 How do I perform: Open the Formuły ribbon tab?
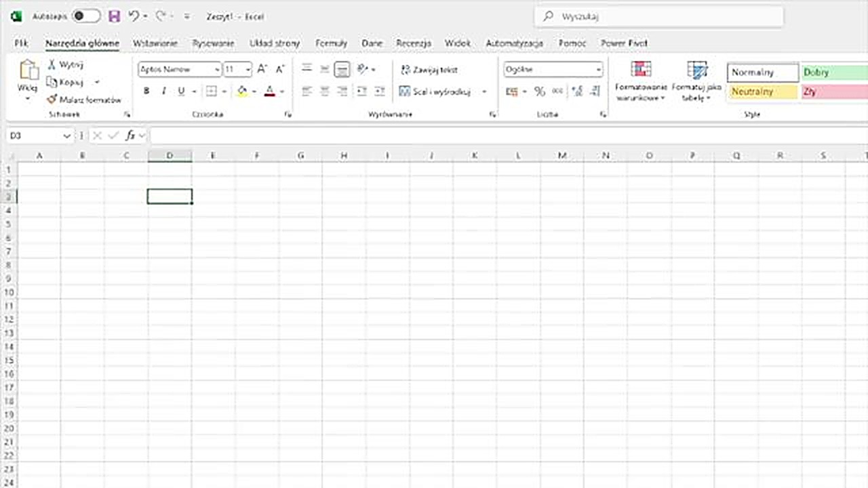coord(331,43)
